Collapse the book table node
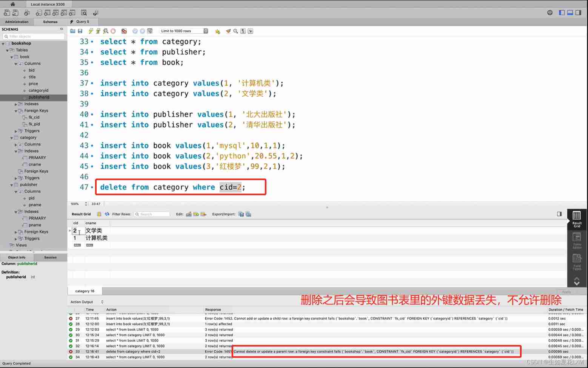588x368 pixels. 12,57
